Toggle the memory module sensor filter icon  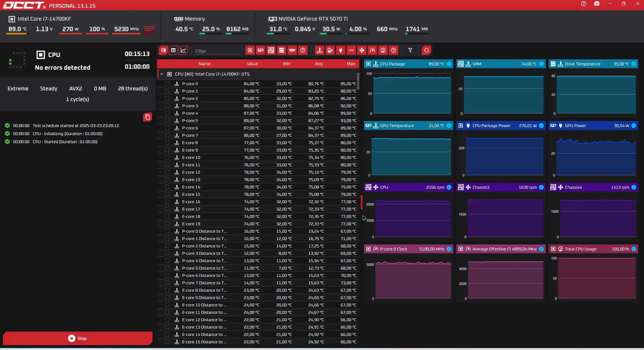click(x=292, y=50)
